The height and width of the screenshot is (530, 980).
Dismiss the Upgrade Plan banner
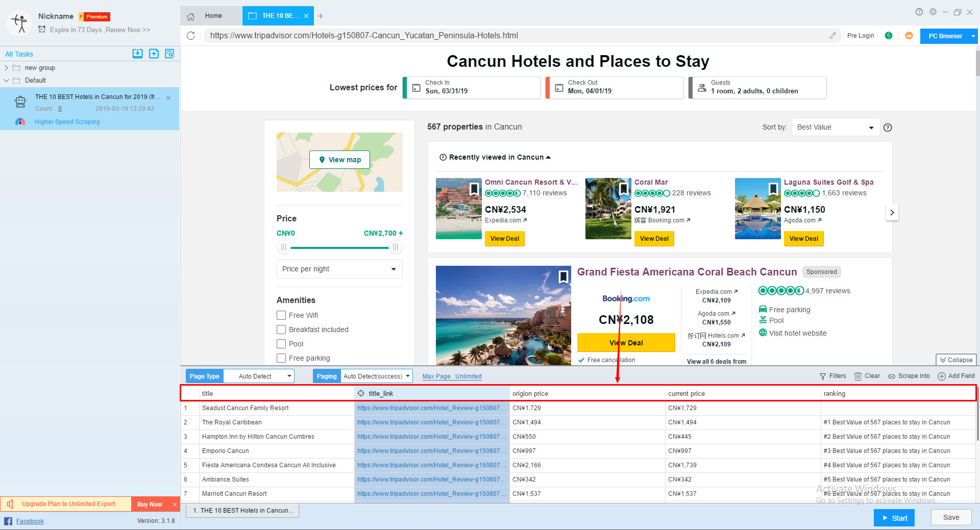coord(175,504)
